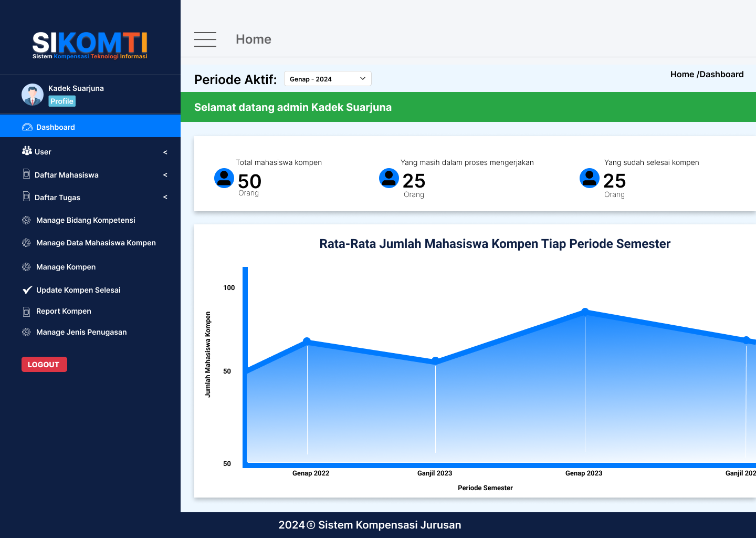The height and width of the screenshot is (538, 756).
Task: Click the person icon beside masih dalam proses
Action: coord(389,178)
